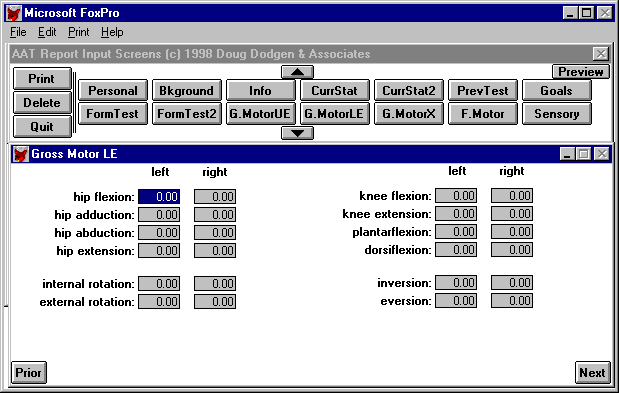The image size is (619, 393).
Task: Switch to the FormTest2 screen
Action: (x=187, y=114)
